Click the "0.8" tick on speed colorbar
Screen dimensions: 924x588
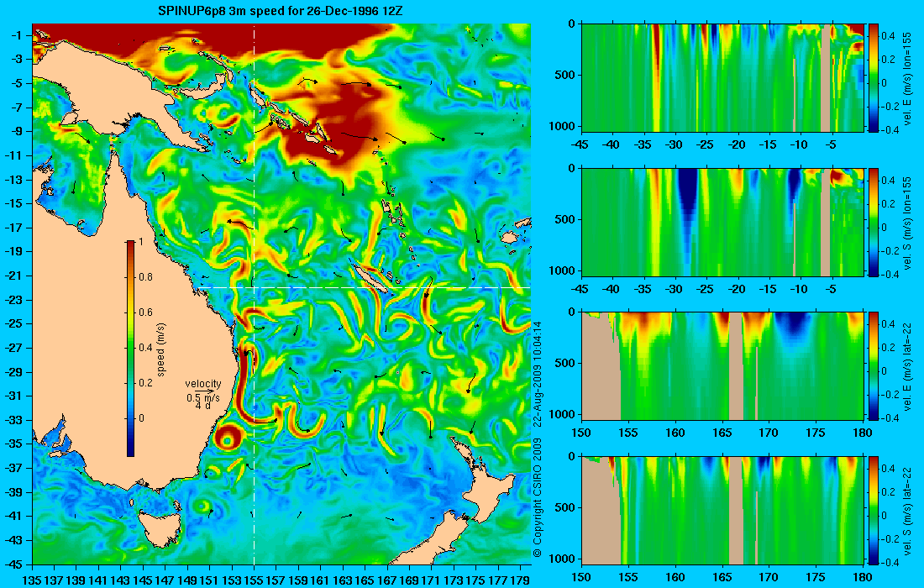pyautogui.click(x=145, y=277)
